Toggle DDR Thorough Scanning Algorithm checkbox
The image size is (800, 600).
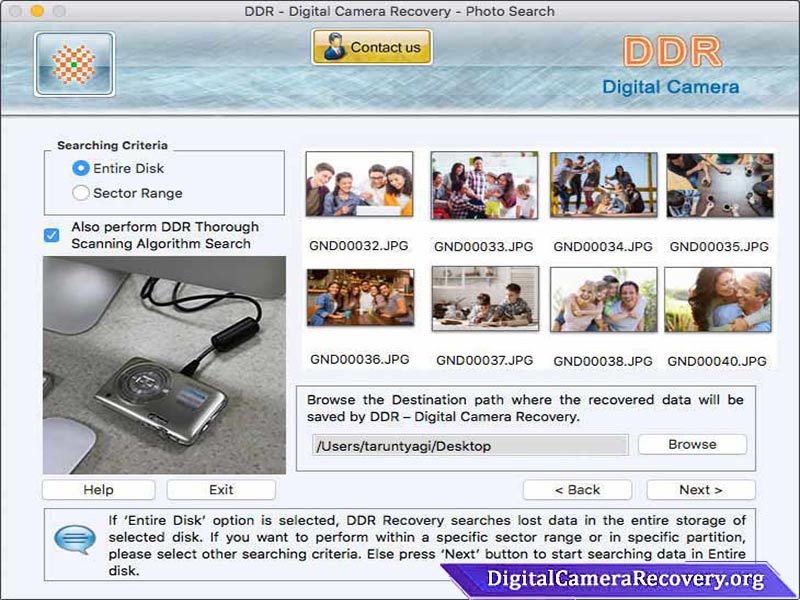(52, 235)
